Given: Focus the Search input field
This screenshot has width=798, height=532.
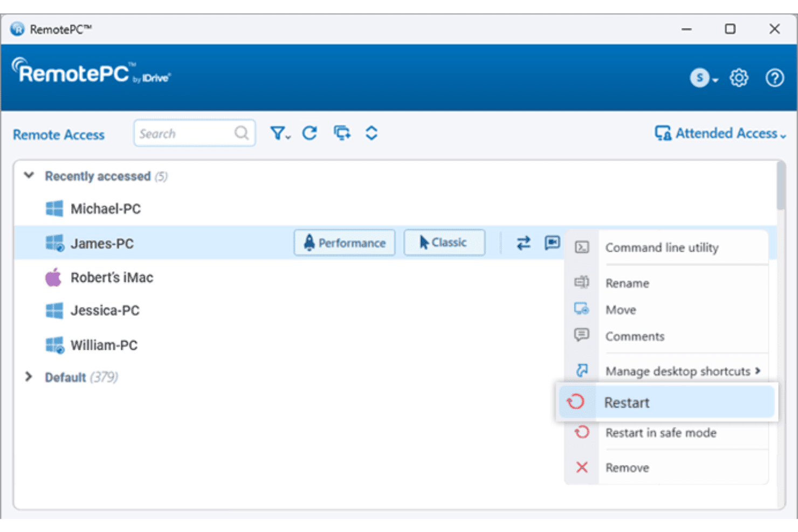Looking at the screenshot, I should (195, 133).
